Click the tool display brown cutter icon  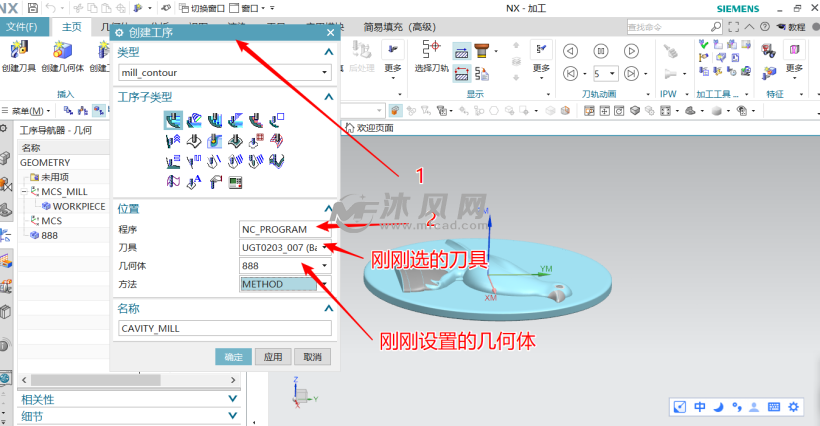tap(482, 51)
